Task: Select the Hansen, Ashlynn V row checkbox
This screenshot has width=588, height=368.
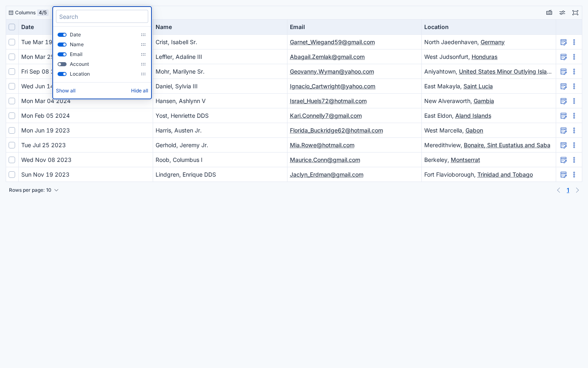Action: [12, 101]
